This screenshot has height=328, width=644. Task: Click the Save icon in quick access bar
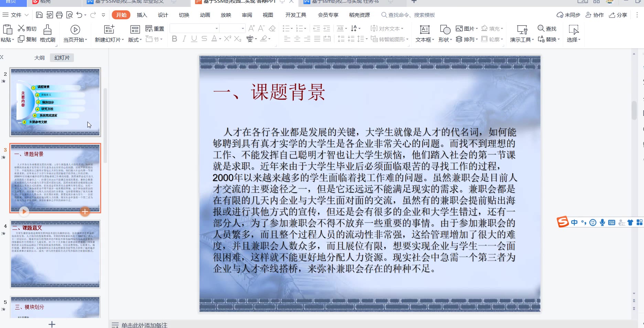[x=39, y=15]
